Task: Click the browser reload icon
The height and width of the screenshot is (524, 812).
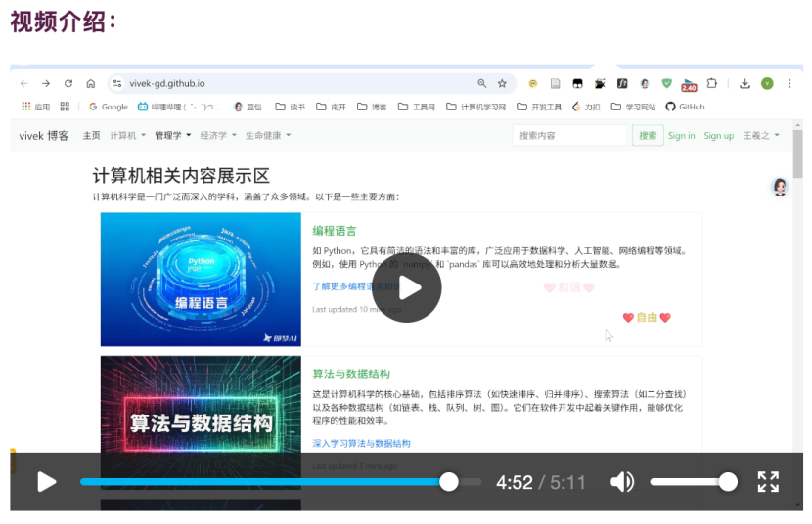Action: [x=68, y=84]
